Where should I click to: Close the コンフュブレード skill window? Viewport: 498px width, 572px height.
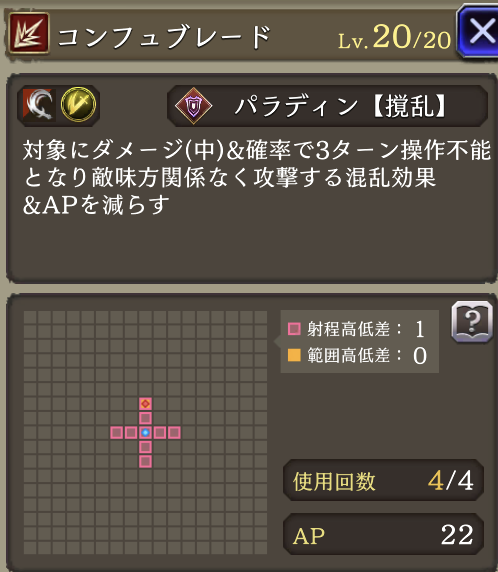pyautogui.click(x=478, y=31)
